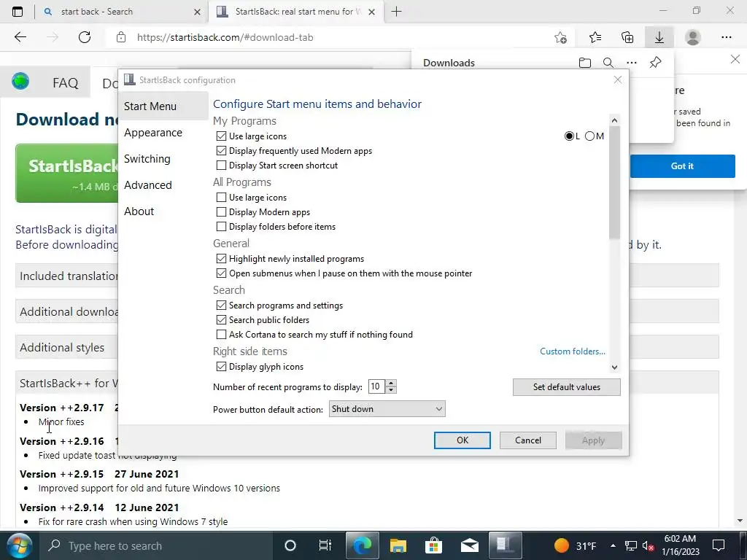This screenshot has height=560, width=747.
Task: Enable Ask Cortana to search option
Action: point(221,335)
